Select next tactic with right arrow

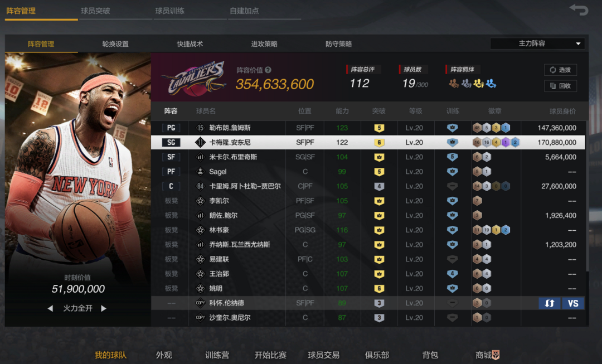[103, 308]
